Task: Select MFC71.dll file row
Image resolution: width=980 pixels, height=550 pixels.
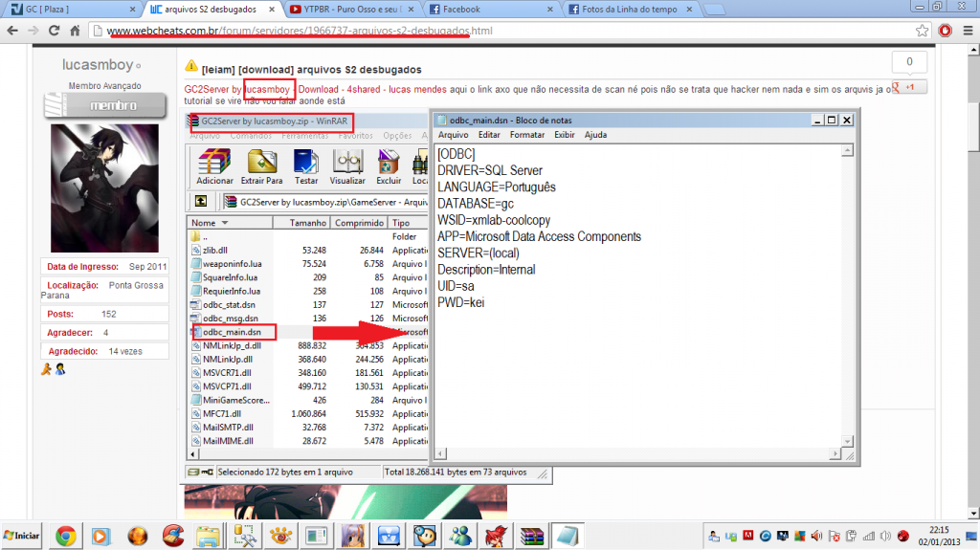Action: (307, 414)
